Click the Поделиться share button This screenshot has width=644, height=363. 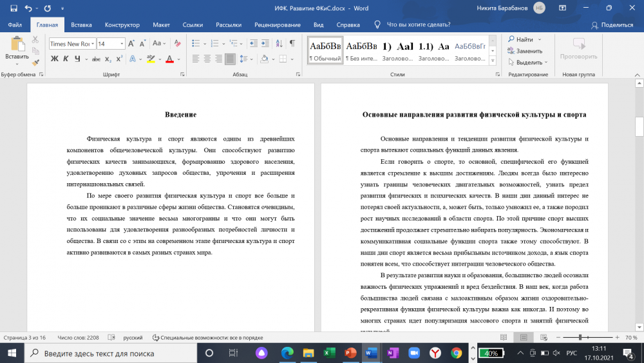pyautogui.click(x=612, y=25)
